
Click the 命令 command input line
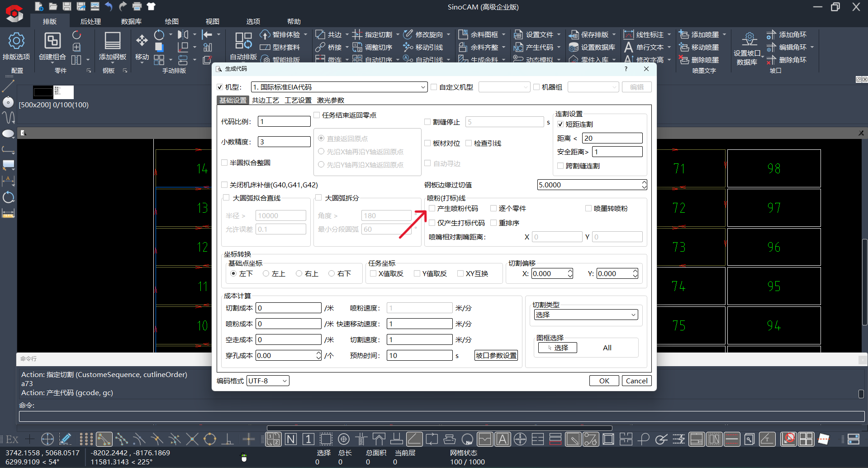(x=441, y=416)
